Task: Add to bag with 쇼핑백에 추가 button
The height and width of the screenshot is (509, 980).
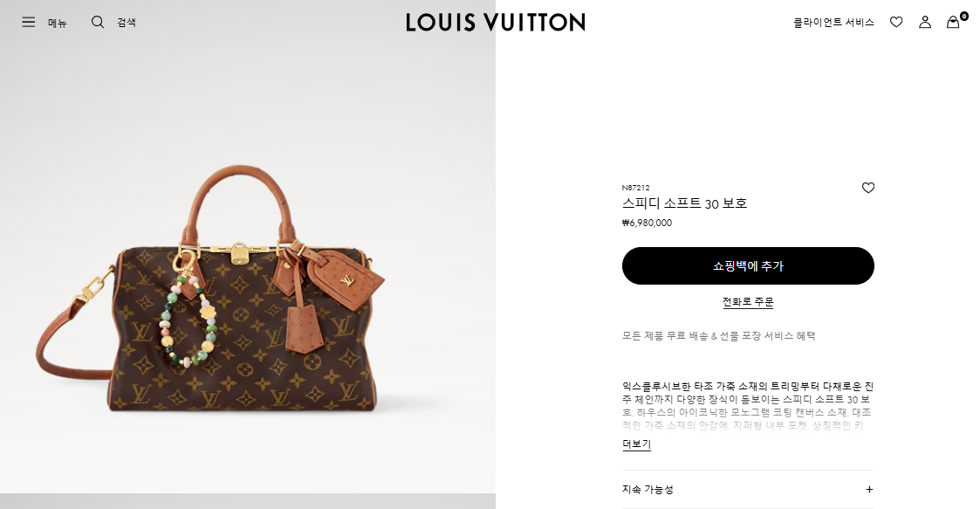Action: pyautogui.click(x=748, y=265)
